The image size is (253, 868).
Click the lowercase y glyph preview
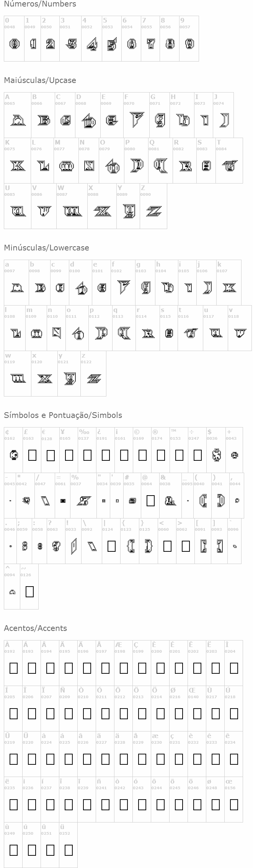tap(69, 379)
